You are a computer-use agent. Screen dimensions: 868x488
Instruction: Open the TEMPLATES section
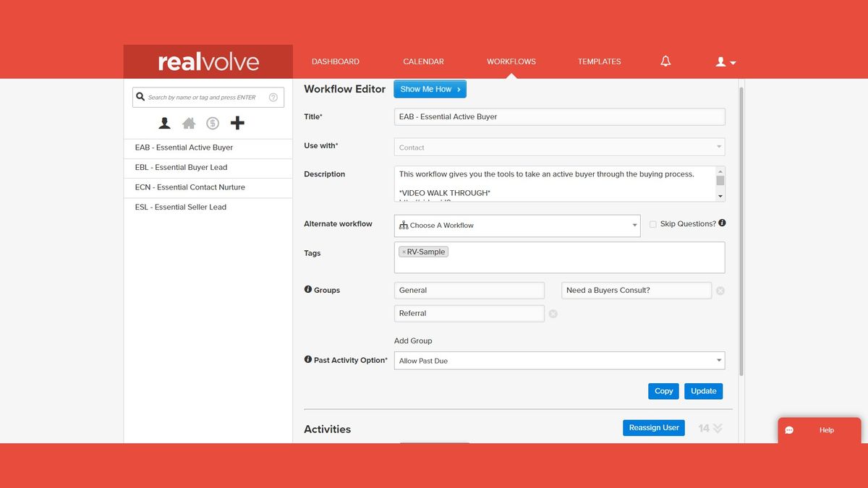(x=599, y=61)
